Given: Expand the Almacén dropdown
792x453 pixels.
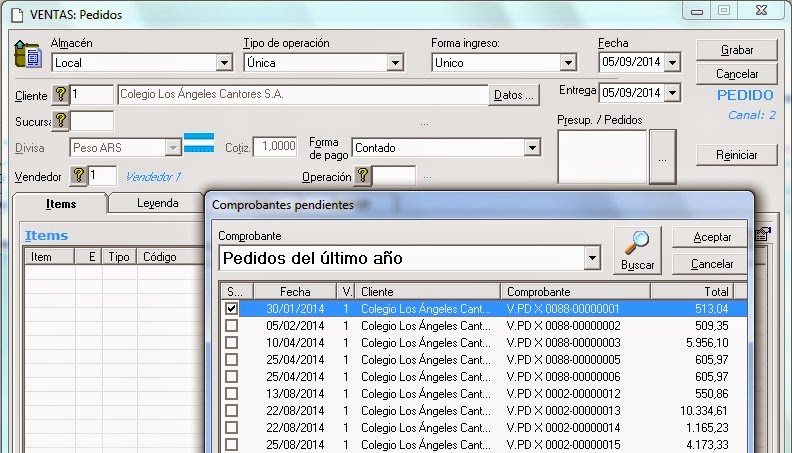Looking at the screenshot, I should pyautogui.click(x=224, y=63).
